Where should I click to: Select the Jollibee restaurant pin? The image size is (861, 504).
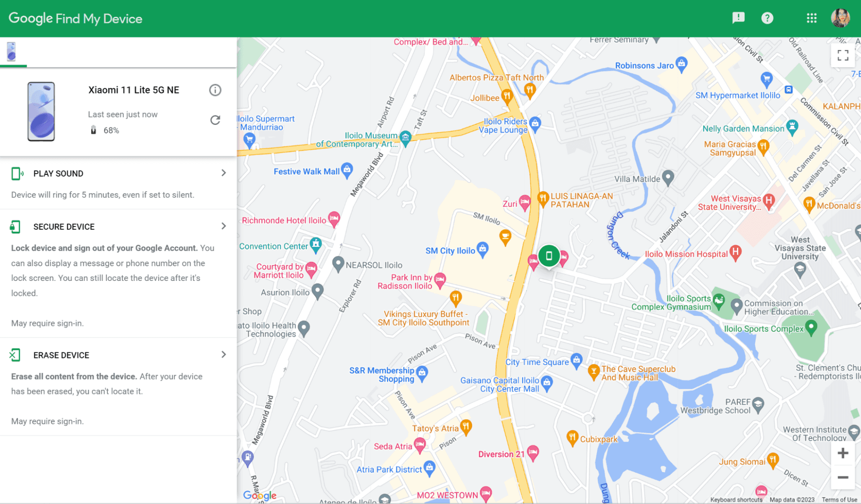pyautogui.click(x=507, y=96)
